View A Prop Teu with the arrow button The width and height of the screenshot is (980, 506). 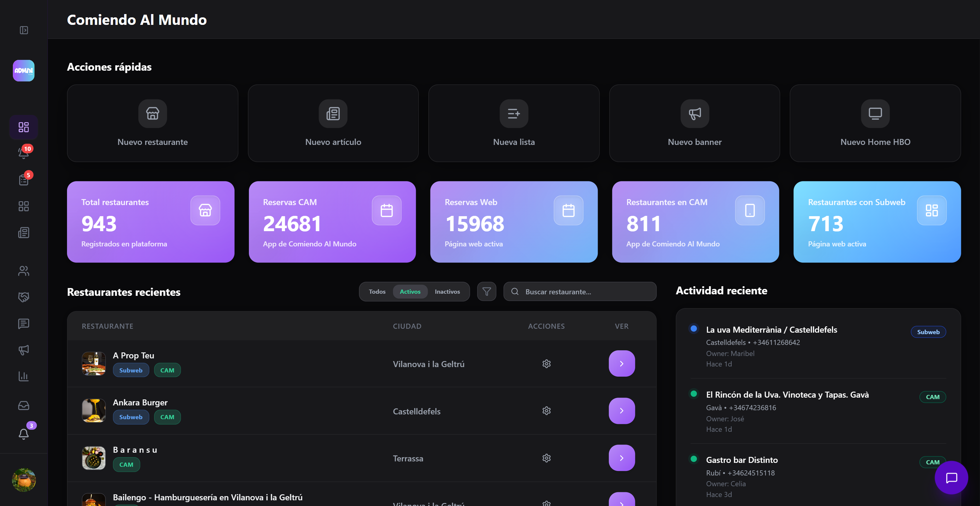[622, 363]
